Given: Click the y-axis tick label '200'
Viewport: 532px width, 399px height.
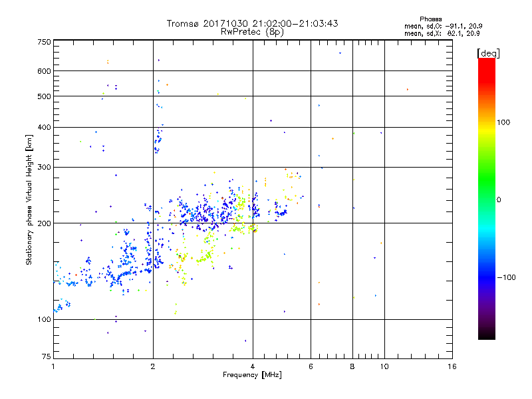Looking at the screenshot, I should click(44, 223).
